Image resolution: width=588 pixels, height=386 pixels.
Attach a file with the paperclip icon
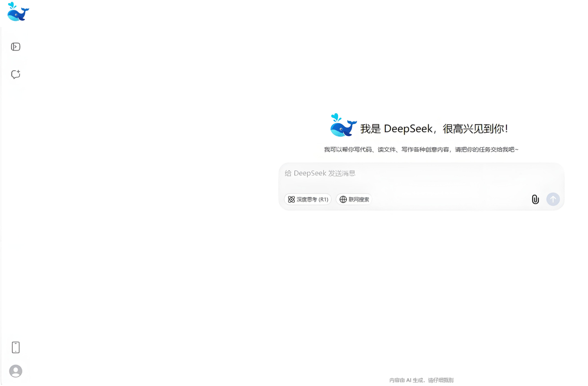coord(535,200)
